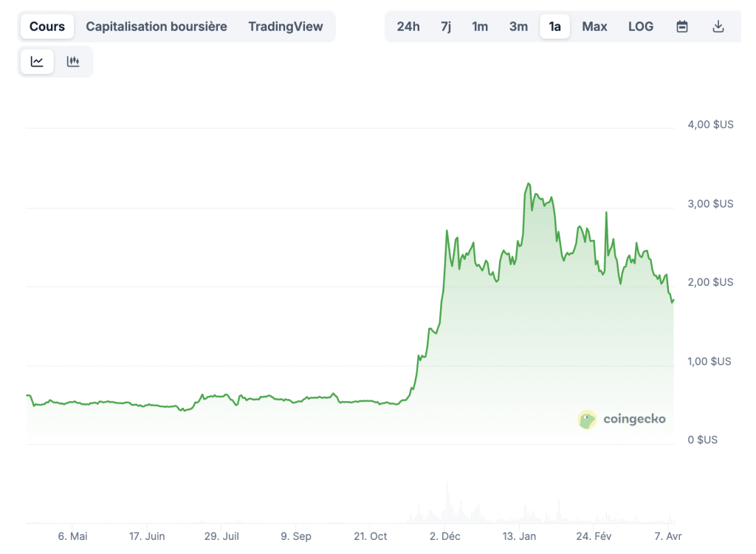Click the 4,00 $US axis label
756x554 pixels.
point(710,125)
